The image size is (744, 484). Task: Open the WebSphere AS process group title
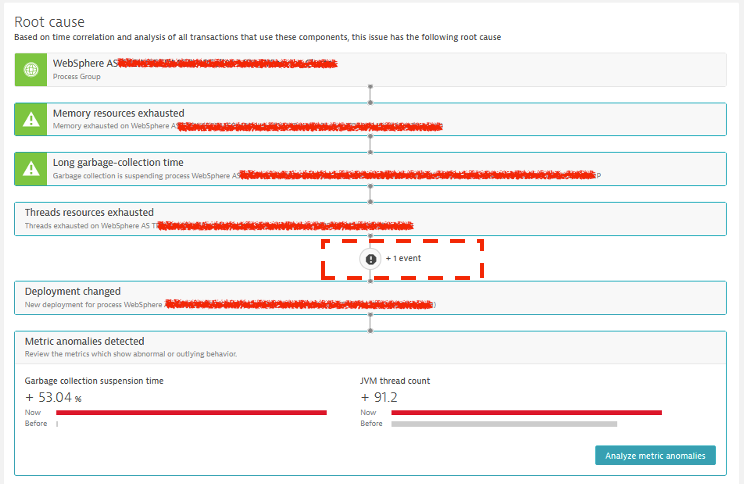click(x=85, y=63)
